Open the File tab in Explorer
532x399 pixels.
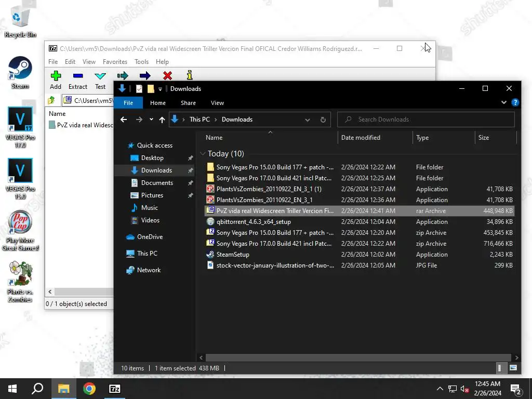click(x=128, y=103)
